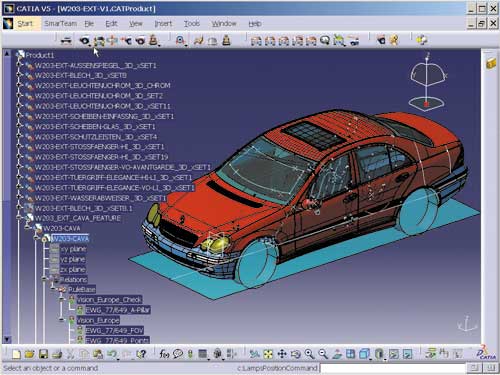Expand the W203-EXT-AUSSENSPIEGEL_3D_xSET1 node
500x375 pixels.
point(19,65)
